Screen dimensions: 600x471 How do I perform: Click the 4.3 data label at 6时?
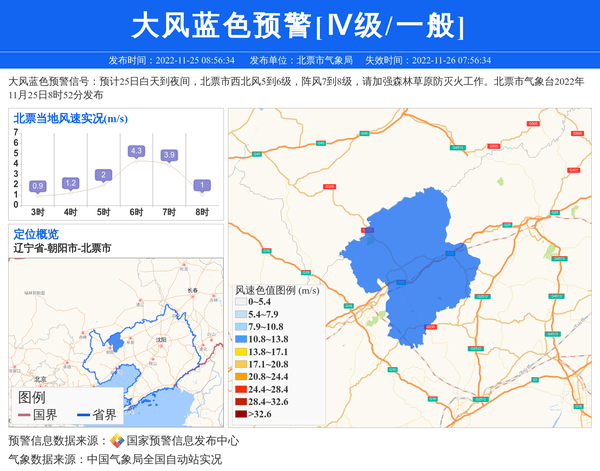click(137, 151)
